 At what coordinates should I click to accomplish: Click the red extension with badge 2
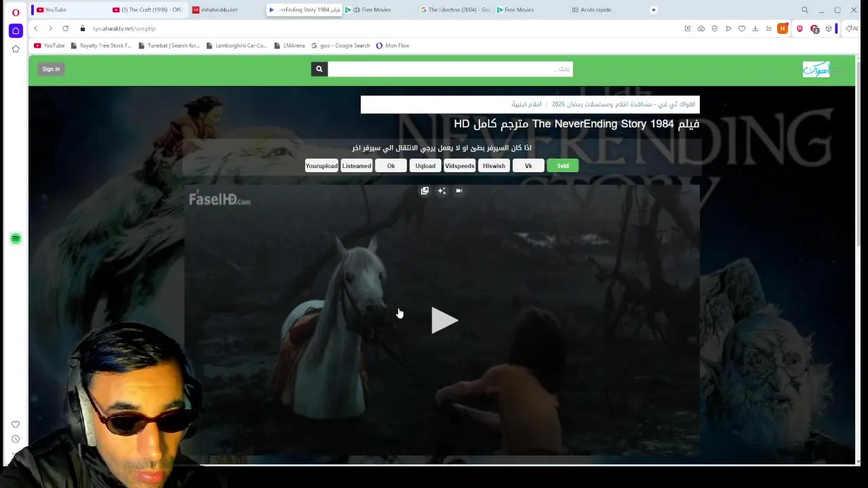814,28
